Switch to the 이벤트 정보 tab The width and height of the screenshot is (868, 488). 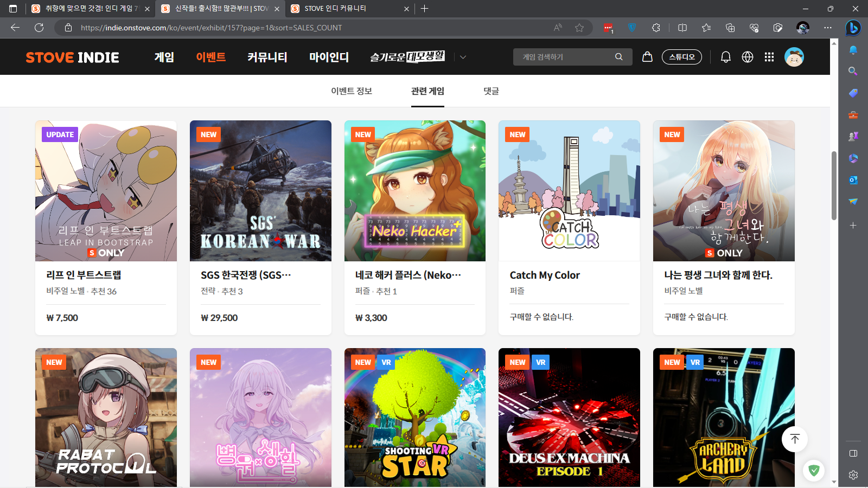pyautogui.click(x=352, y=91)
